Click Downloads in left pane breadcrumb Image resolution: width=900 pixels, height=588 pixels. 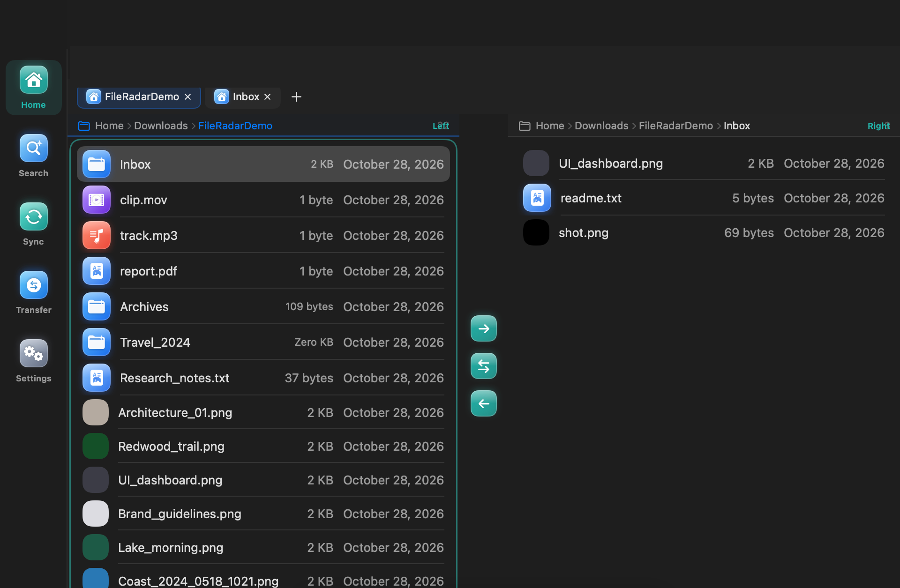pyautogui.click(x=161, y=126)
